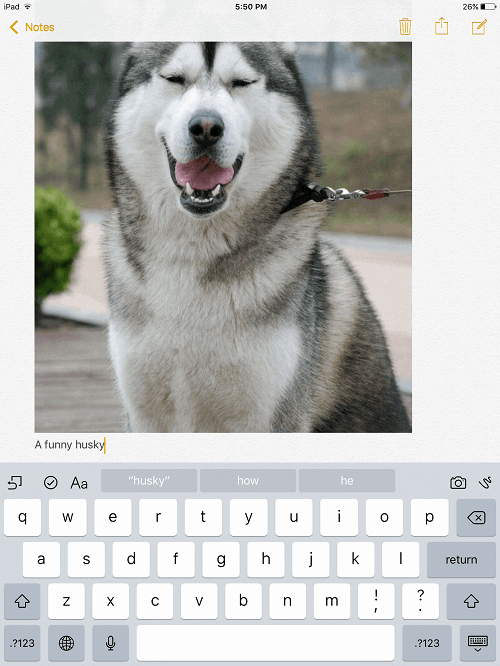Tap the backspace delete key
500x666 pixels.
(476, 517)
